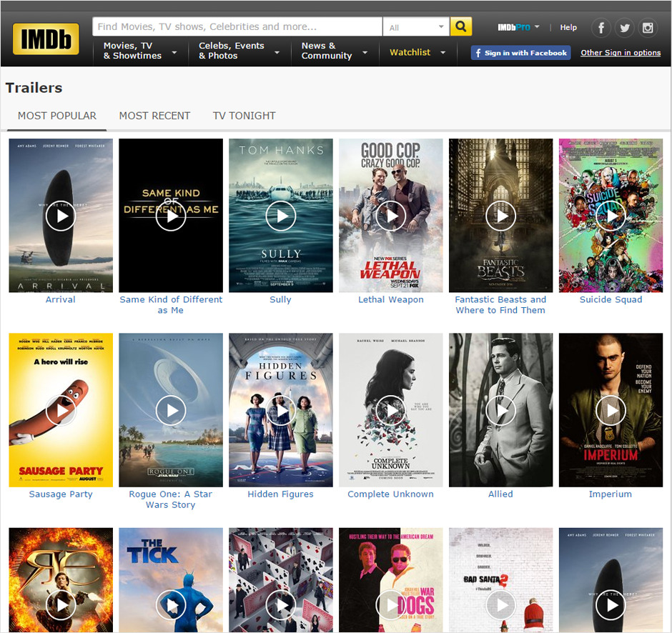Viewport: 672px width, 633px height.
Task: Open the Hidden Figures title link
Action: 280,494
